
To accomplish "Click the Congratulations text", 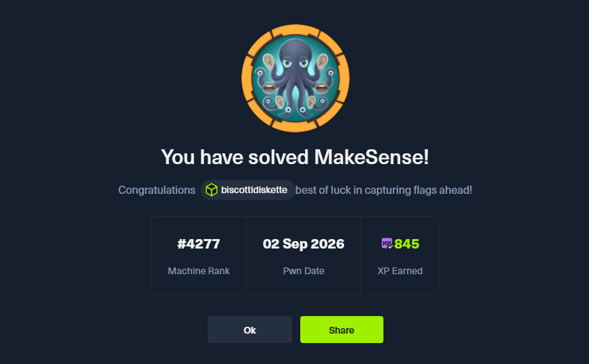I will point(157,190).
